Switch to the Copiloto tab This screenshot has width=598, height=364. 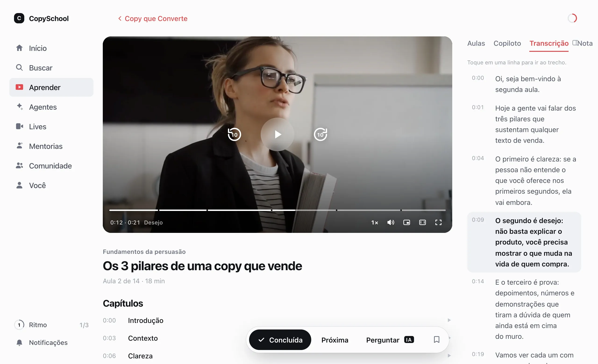coord(507,43)
